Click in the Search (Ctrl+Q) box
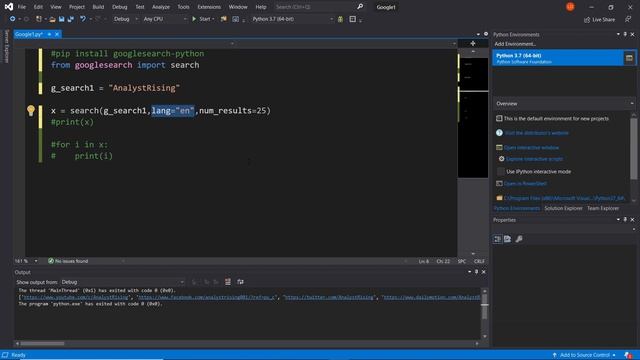 314,7
